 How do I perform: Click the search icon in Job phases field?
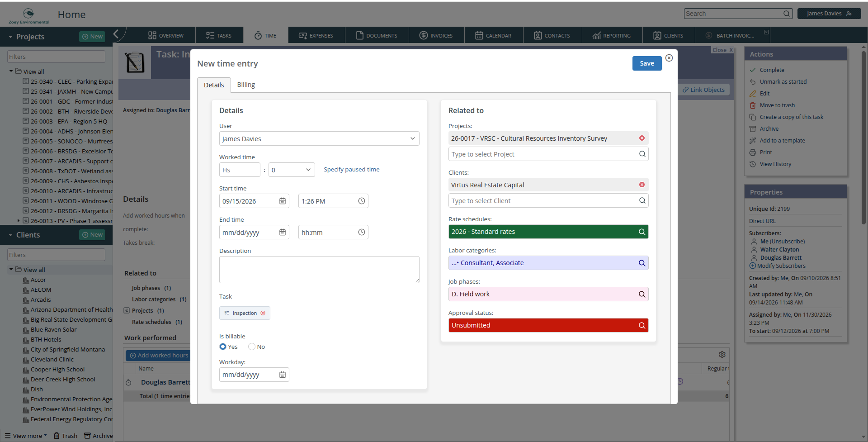tap(642, 295)
